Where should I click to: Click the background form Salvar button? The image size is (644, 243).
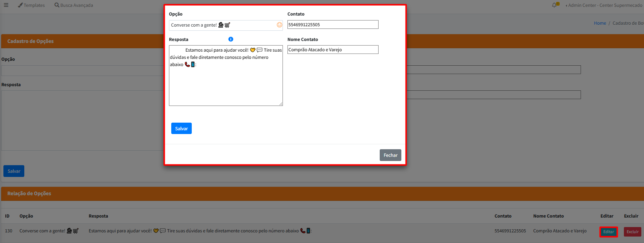14,171
